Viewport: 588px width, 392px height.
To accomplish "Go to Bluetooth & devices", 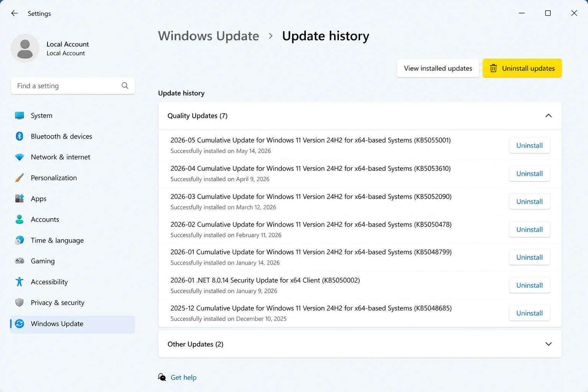I will 73,136.
